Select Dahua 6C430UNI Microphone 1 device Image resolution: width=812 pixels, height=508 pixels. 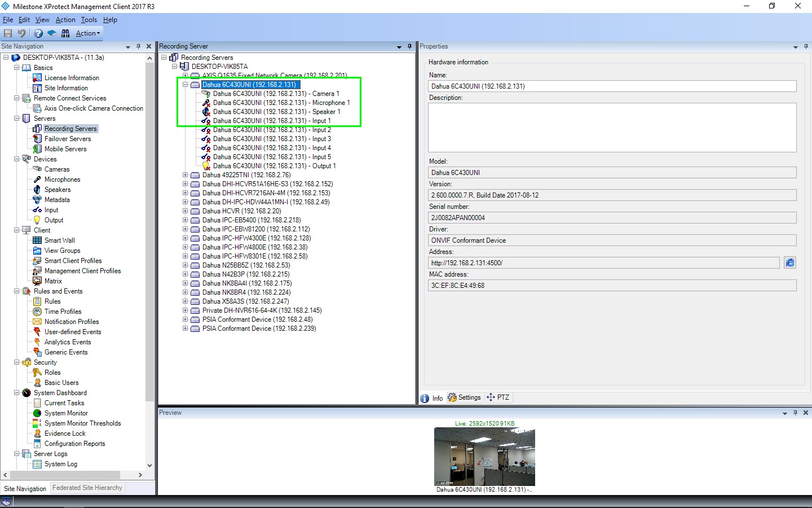tap(281, 103)
